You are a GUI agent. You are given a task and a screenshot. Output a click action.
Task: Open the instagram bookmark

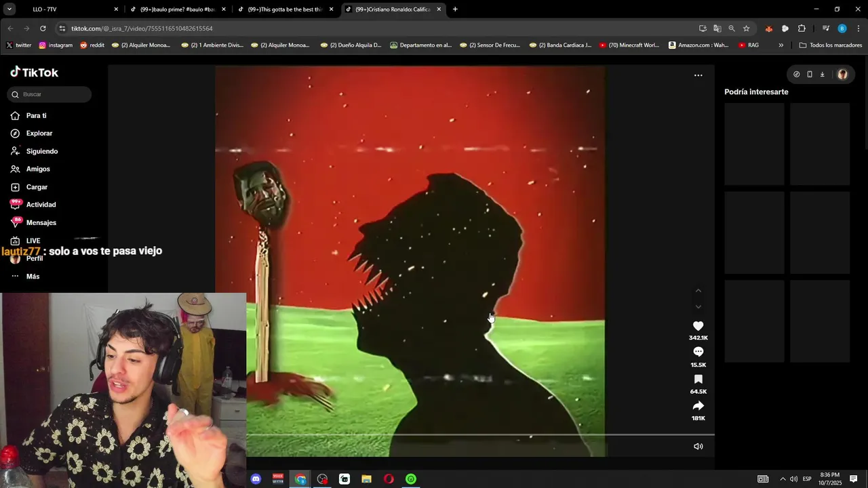pos(56,45)
